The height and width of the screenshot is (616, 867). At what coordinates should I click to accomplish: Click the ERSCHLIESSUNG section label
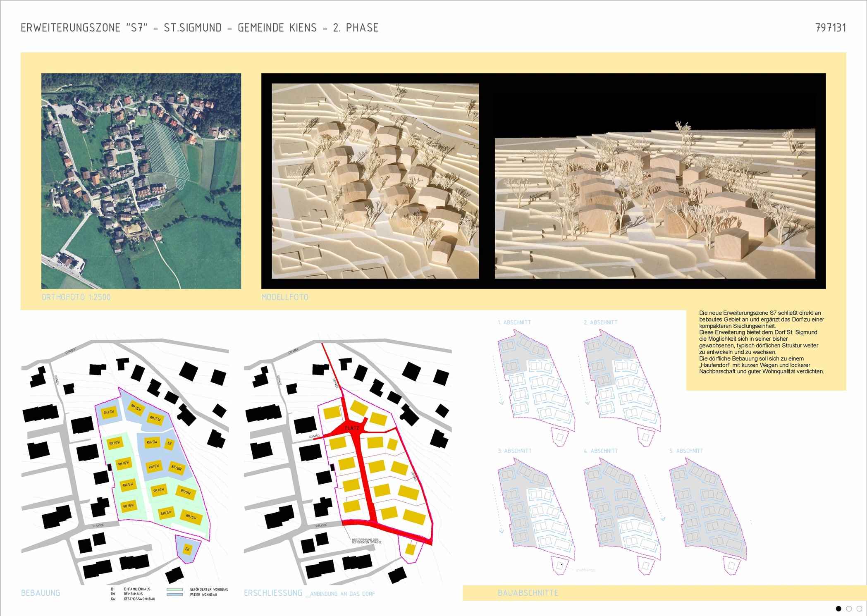[273, 593]
